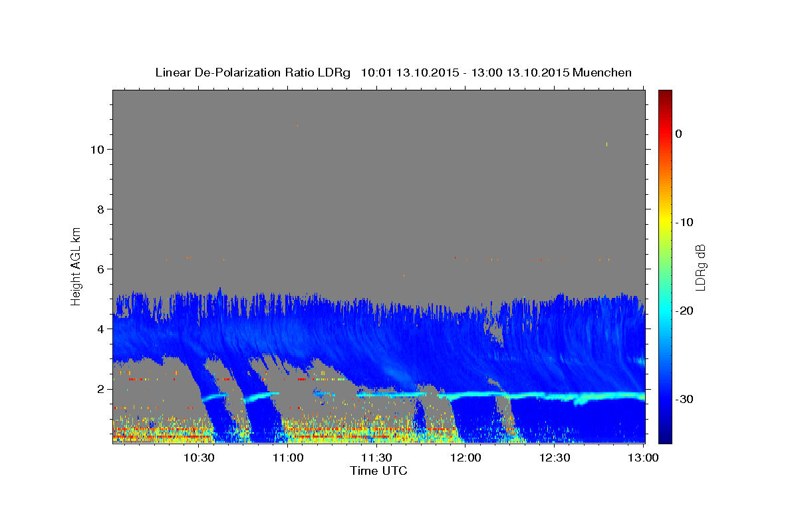The height and width of the screenshot is (532, 798).
Task: Click the plot title mentioning Muenchen
Action: (x=393, y=72)
